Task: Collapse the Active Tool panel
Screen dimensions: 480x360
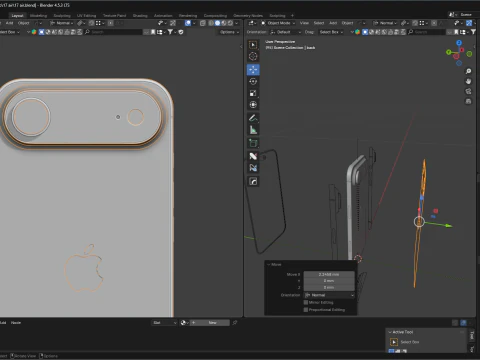Action: (390, 332)
